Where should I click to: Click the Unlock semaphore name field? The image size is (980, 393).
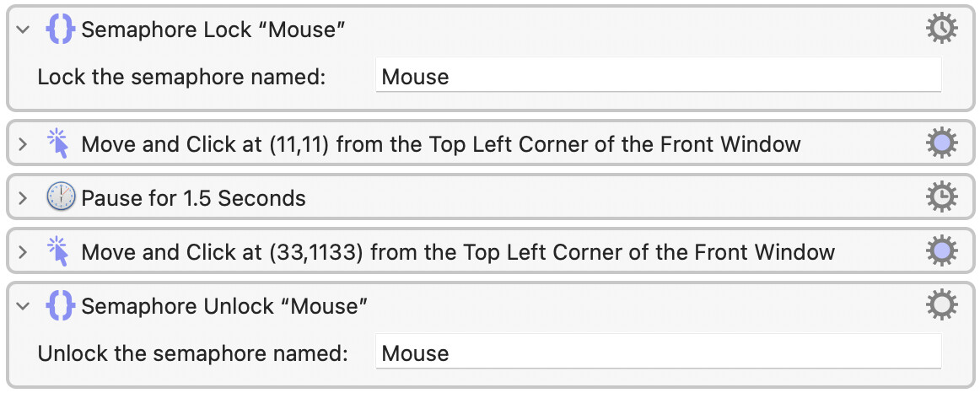tap(658, 353)
